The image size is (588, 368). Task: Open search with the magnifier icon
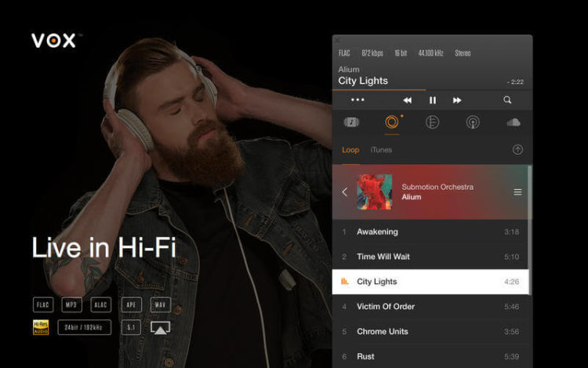point(507,100)
